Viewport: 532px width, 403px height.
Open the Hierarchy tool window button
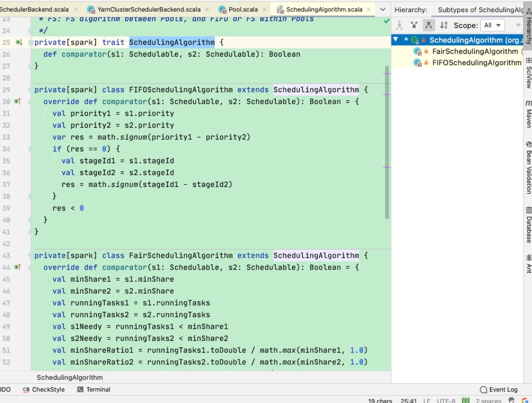pos(528,26)
